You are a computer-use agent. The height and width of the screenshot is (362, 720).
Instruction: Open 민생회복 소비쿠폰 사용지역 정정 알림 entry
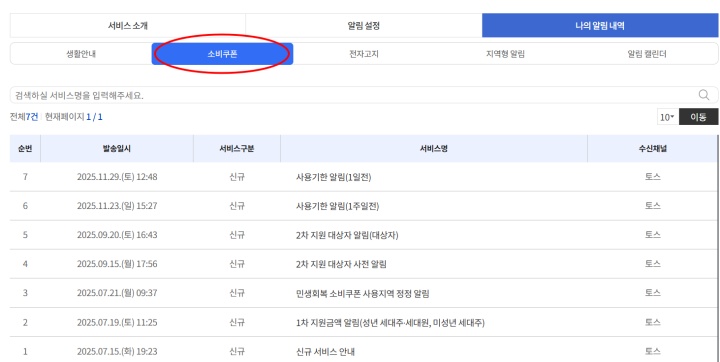(363, 294)
